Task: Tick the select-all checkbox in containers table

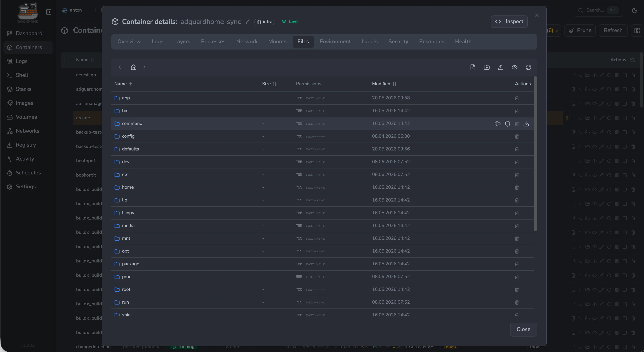Action: (x=67, y=60)
